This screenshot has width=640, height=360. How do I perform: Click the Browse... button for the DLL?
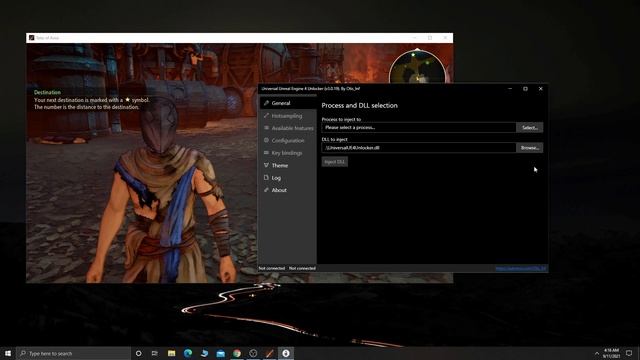click(x=529, y=148)
